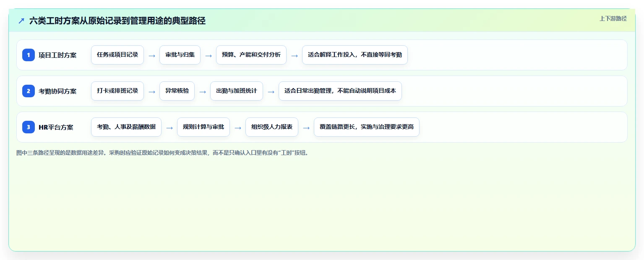Click the 任务或项目记录 step box

point(117,55)
